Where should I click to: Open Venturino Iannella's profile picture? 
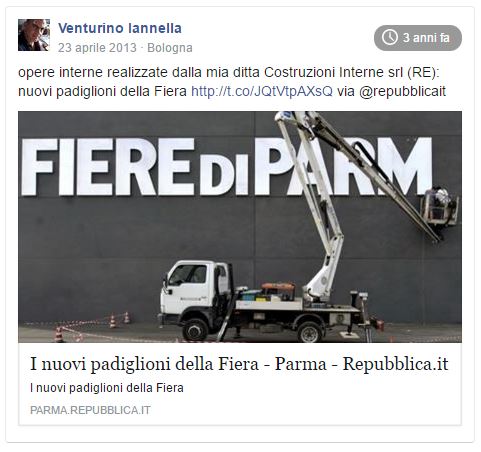pyautogui.click(x=34, y=35)
